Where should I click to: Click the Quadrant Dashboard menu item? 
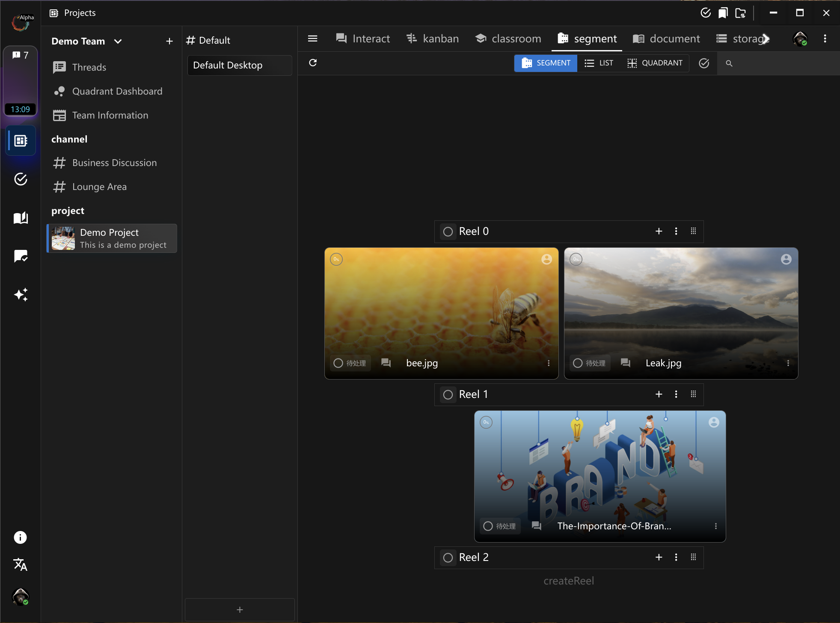[x=117, y=91]
